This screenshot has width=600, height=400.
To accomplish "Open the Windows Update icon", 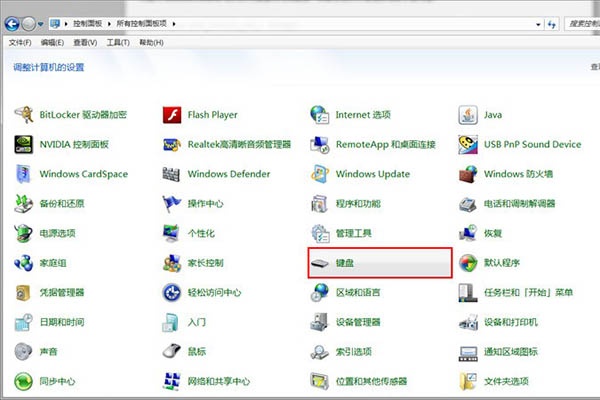I will point(320,174).
